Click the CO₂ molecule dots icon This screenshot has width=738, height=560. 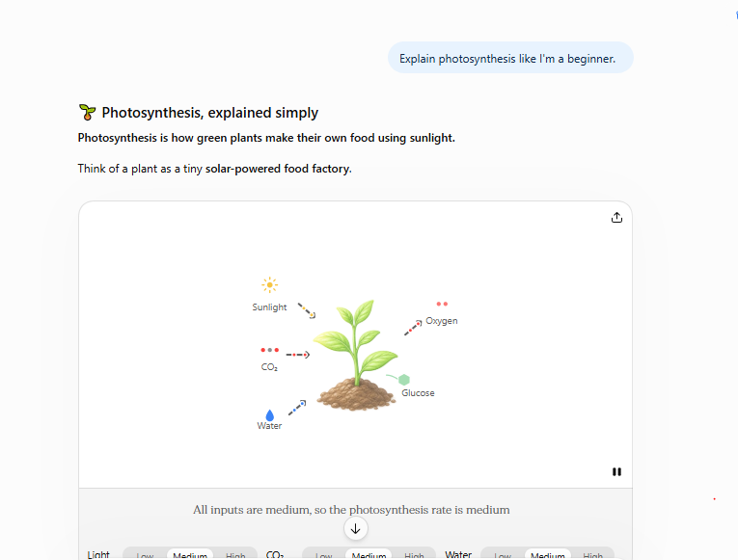pos(270,350)
